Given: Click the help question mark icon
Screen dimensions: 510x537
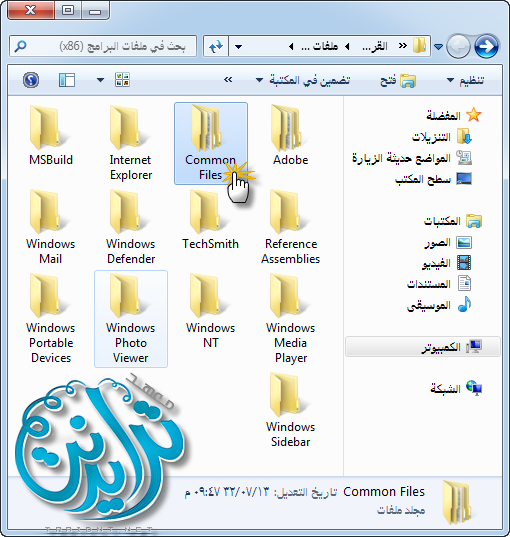Looking at the screenshot, I should tap(31, 80).
